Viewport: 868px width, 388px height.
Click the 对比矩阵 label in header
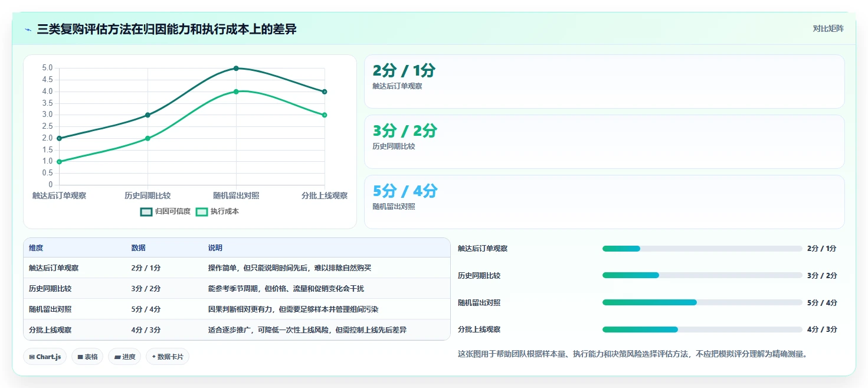click(x=828, y=29)
